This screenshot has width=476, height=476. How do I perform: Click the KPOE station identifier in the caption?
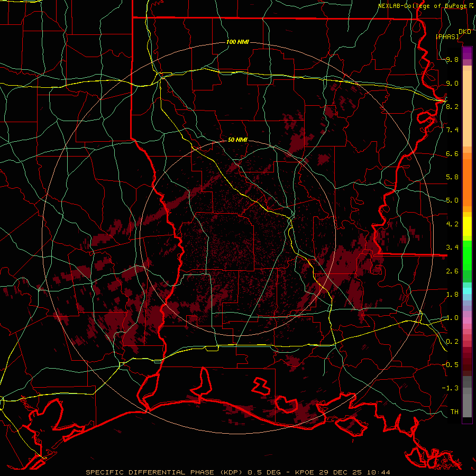[x=306, y=472]
